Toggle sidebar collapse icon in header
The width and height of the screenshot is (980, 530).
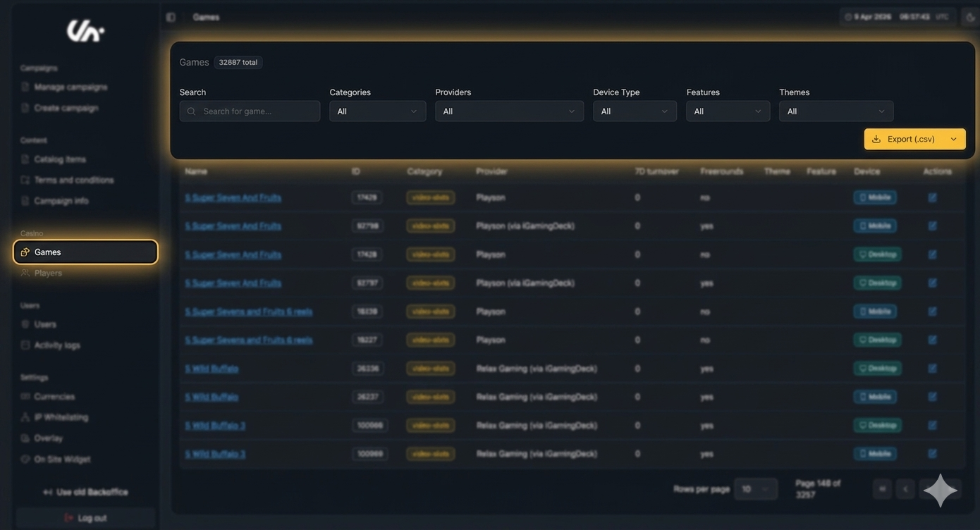(x=171, y=17)
